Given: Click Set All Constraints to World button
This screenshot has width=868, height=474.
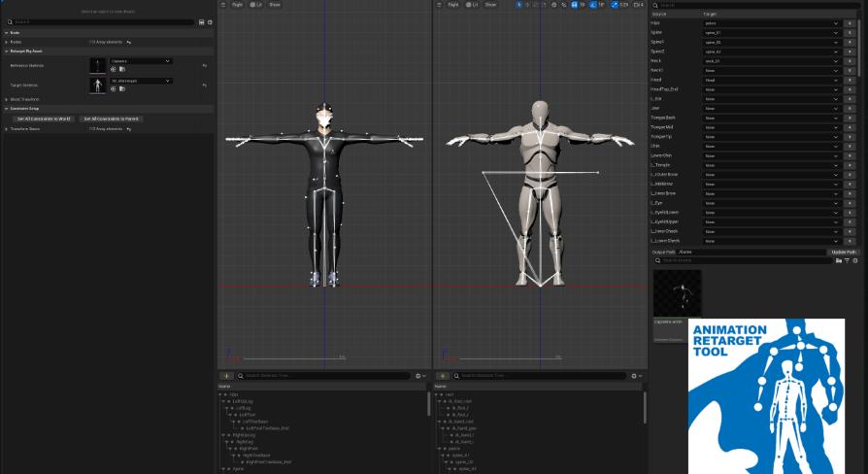Looking at the screenshot, I should [x=43, y=118].
